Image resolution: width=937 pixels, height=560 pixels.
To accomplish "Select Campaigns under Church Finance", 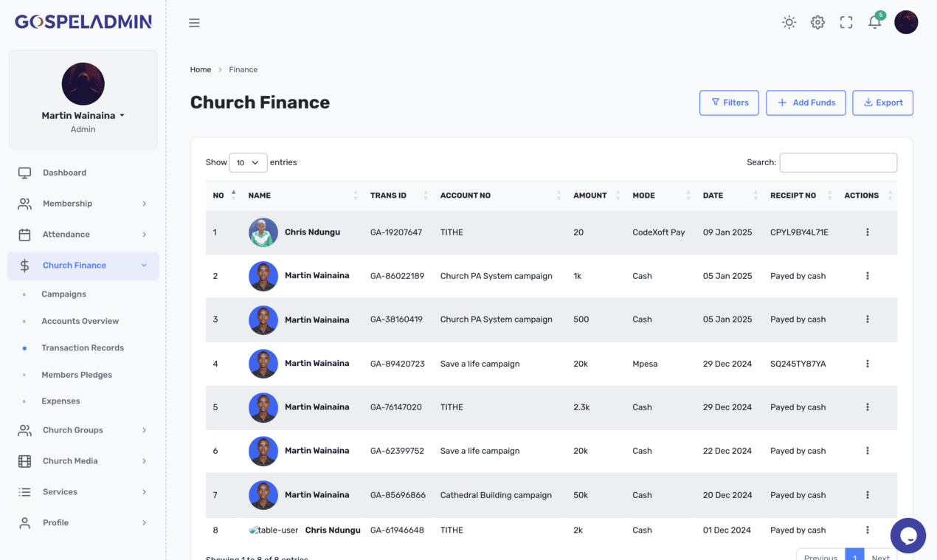I will click(x=64, y=294).
